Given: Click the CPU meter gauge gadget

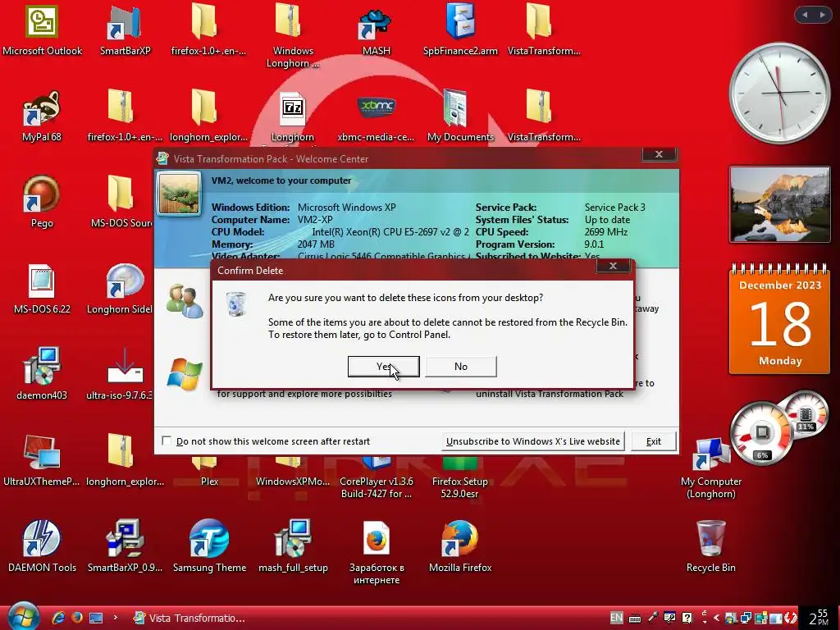Looking at the screenshot, I should 762,433.
